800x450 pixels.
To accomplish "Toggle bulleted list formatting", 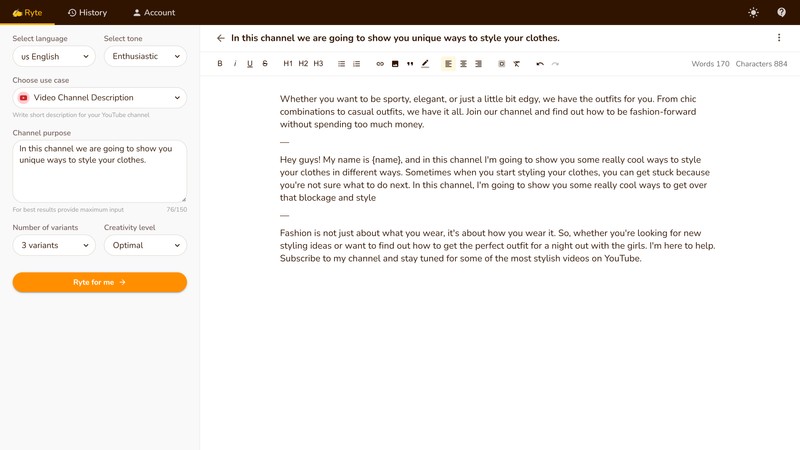I will coord(342,64).
